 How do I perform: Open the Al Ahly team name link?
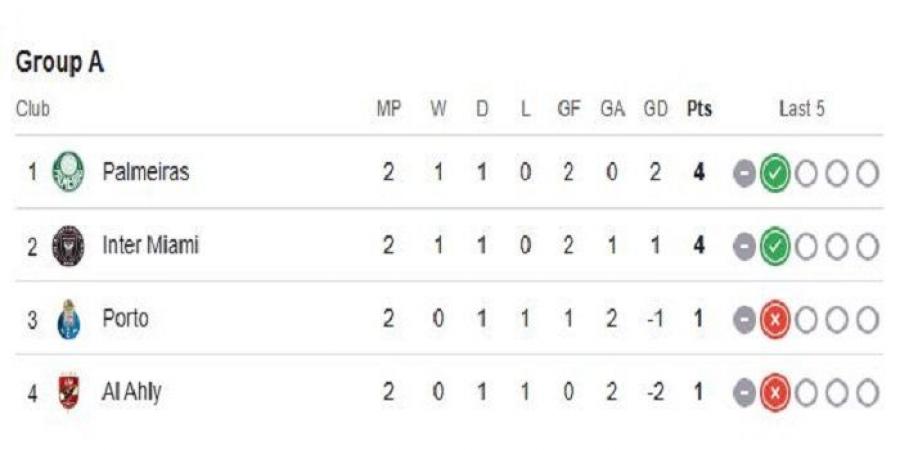[131, 393]
